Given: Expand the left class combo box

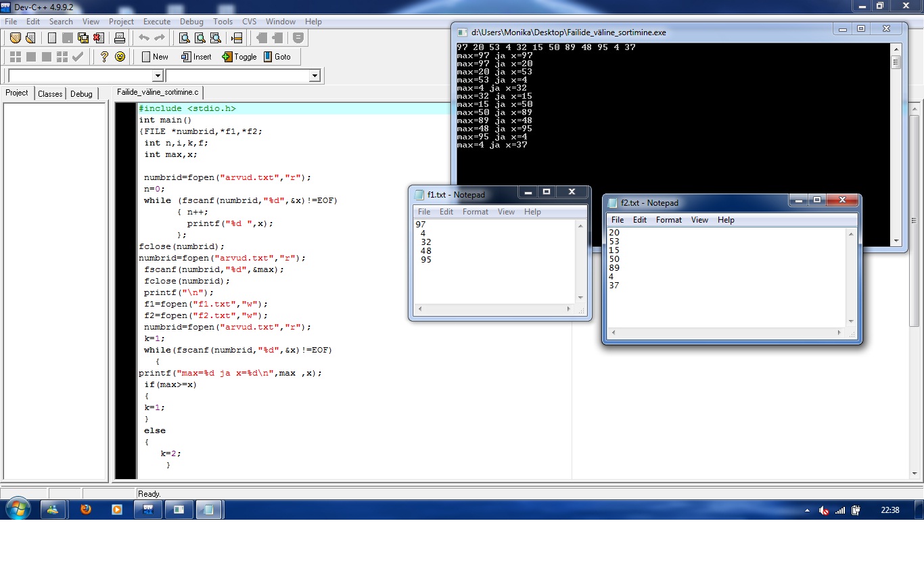Looking at the screenshot, I should (x=158, y=76).
